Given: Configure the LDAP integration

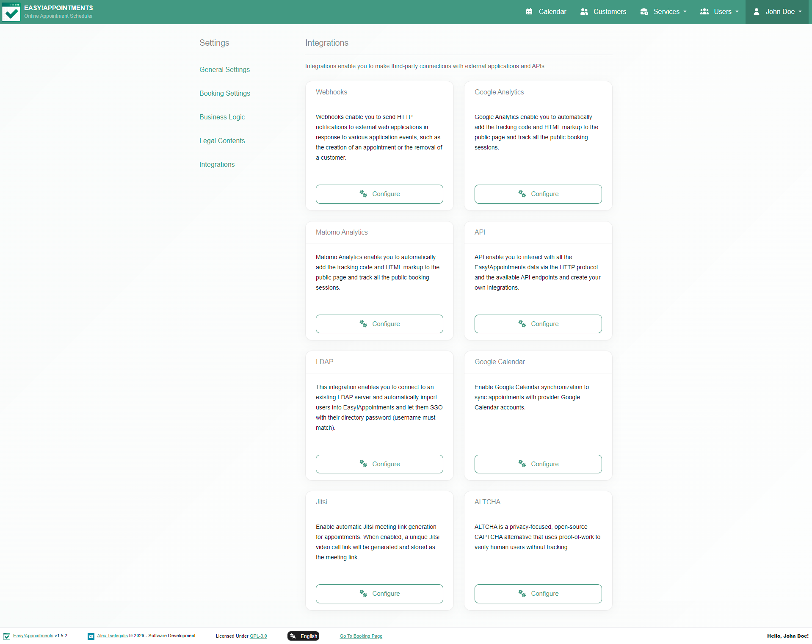Looking at the screenshot, I should coord(379,464).
